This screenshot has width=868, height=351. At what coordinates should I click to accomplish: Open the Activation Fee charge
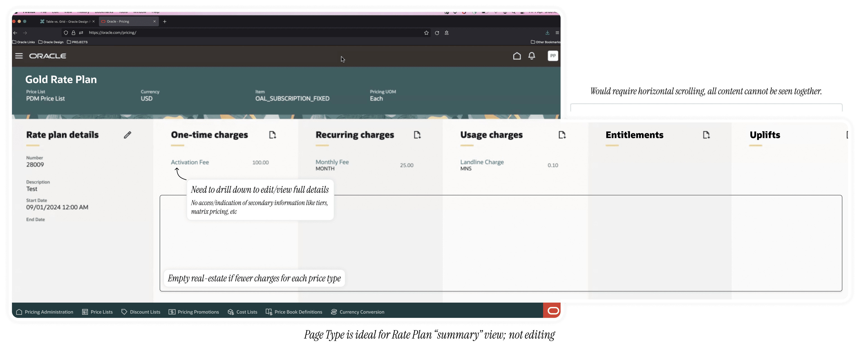pyautogui.click(x=190, y=162)
